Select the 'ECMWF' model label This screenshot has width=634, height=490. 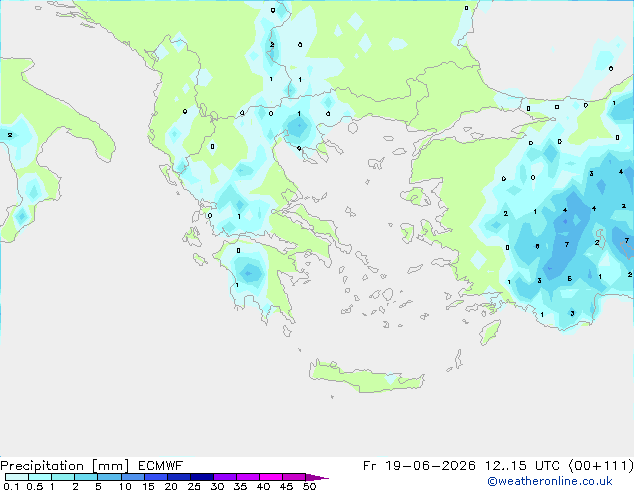pos(160,466)
